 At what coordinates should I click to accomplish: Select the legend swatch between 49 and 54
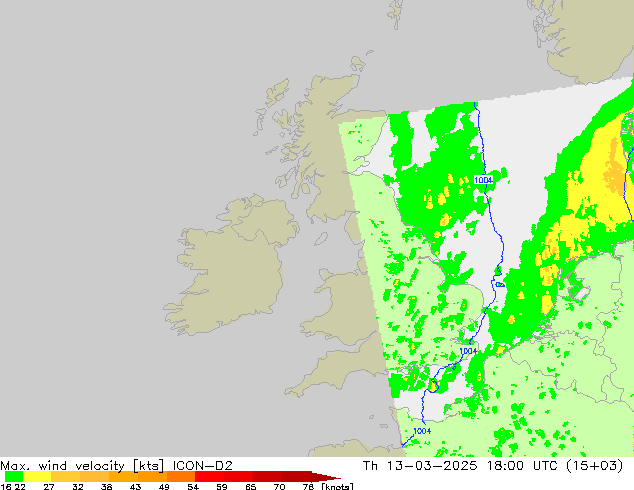point(181,477)
